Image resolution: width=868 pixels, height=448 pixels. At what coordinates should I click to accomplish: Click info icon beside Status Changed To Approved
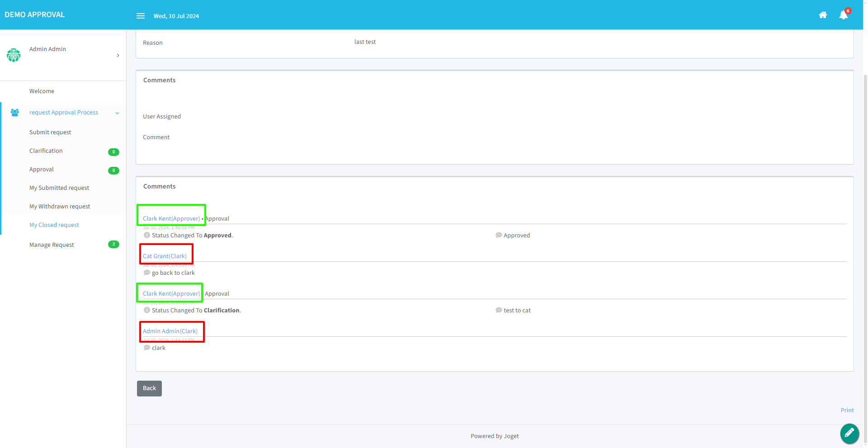coord(147,235)
